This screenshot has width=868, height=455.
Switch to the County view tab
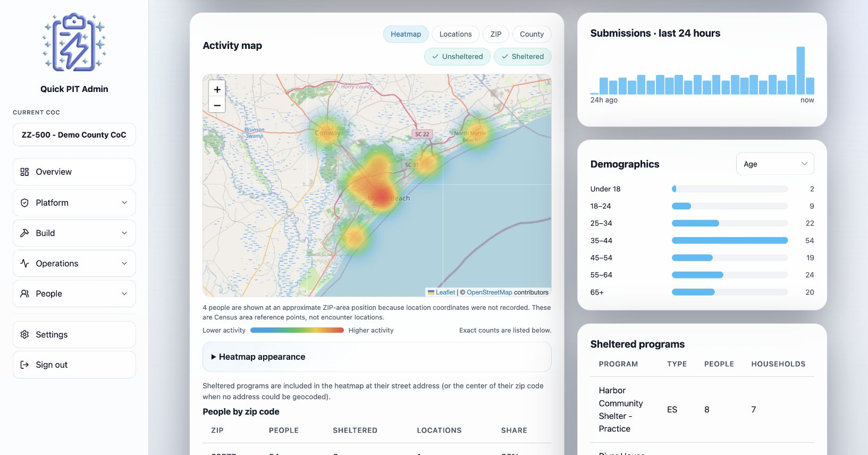coord(532,34)
